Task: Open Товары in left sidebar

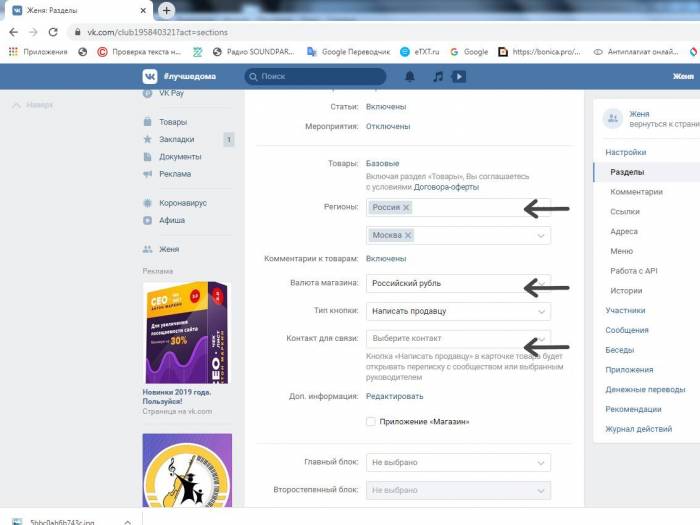Action: point(172,122)
